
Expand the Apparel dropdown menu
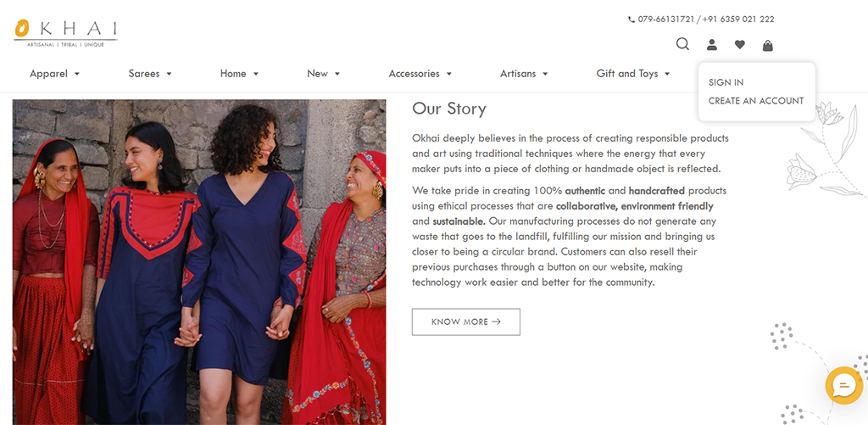[54, 74]
